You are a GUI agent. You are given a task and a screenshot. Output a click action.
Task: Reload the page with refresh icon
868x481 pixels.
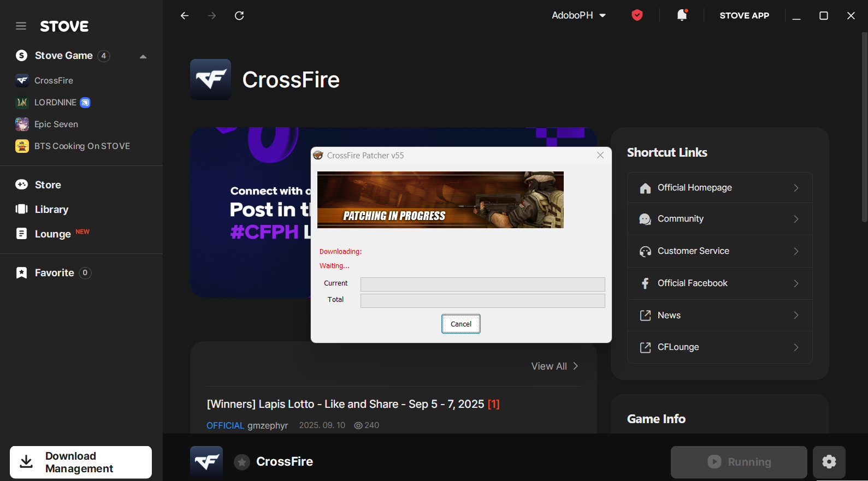point(239,15)
